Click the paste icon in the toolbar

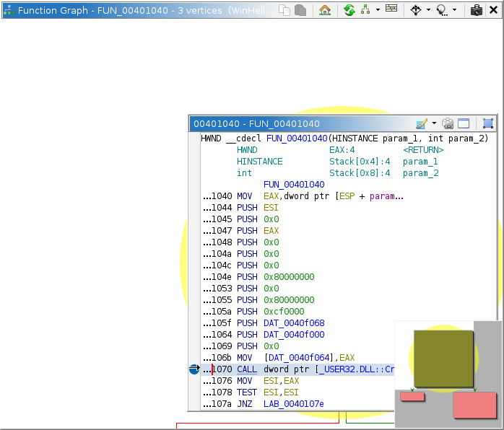point(300,10)
